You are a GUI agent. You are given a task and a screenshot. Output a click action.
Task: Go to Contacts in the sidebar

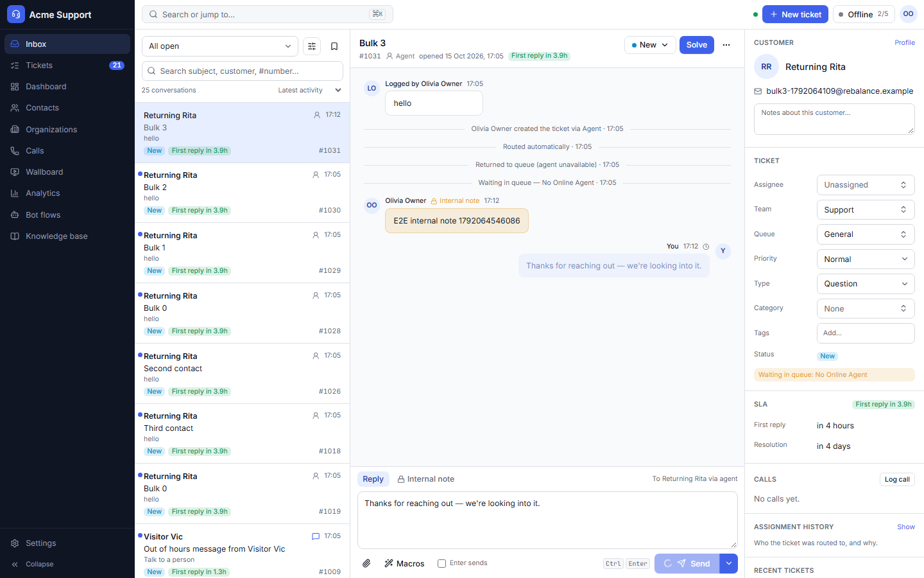tap(67, 108)
